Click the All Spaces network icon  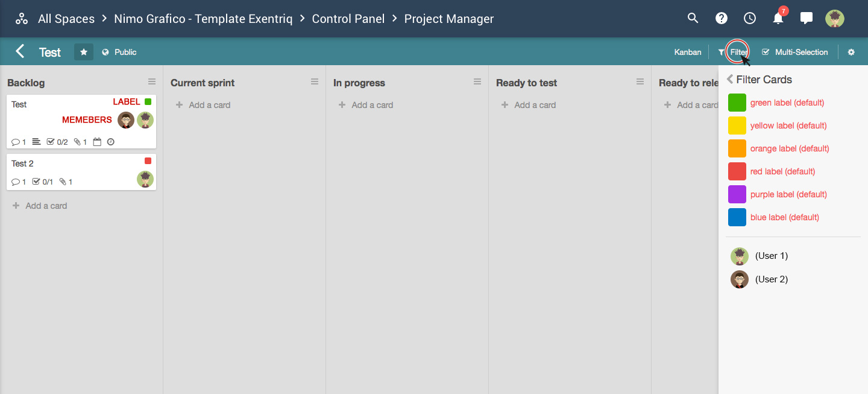coord(22,19)
